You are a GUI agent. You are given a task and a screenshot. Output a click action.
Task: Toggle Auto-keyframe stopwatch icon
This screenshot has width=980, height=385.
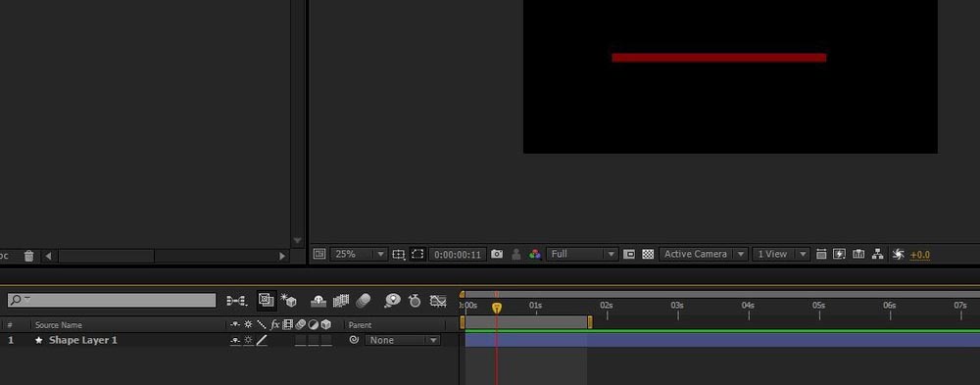(x=415, y=301)
